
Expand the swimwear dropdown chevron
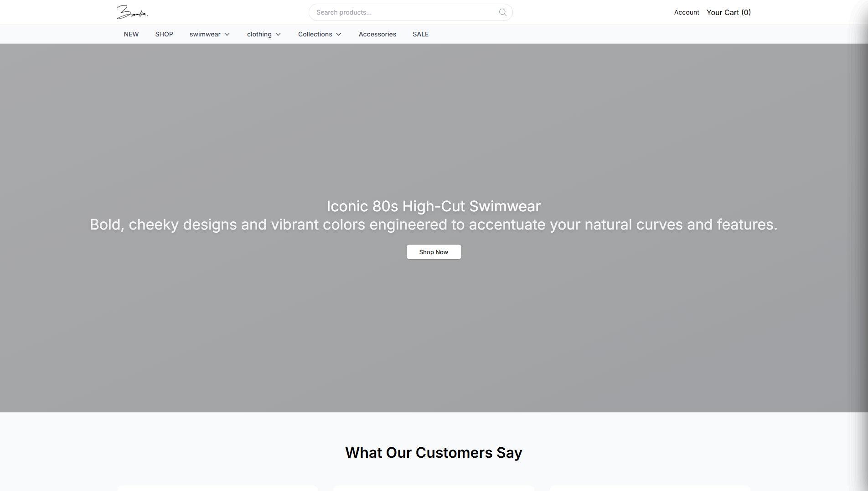click(x=227, y=34)
